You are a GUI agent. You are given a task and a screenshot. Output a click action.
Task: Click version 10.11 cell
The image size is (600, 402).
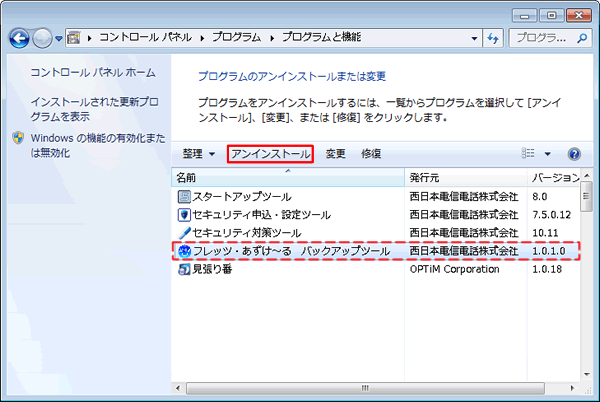tap(545, 233)
